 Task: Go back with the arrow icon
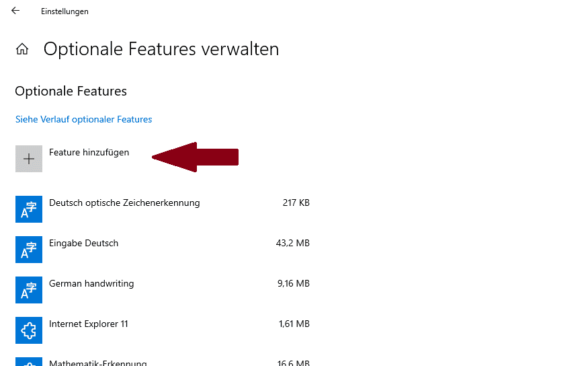(x=15, y=11)
